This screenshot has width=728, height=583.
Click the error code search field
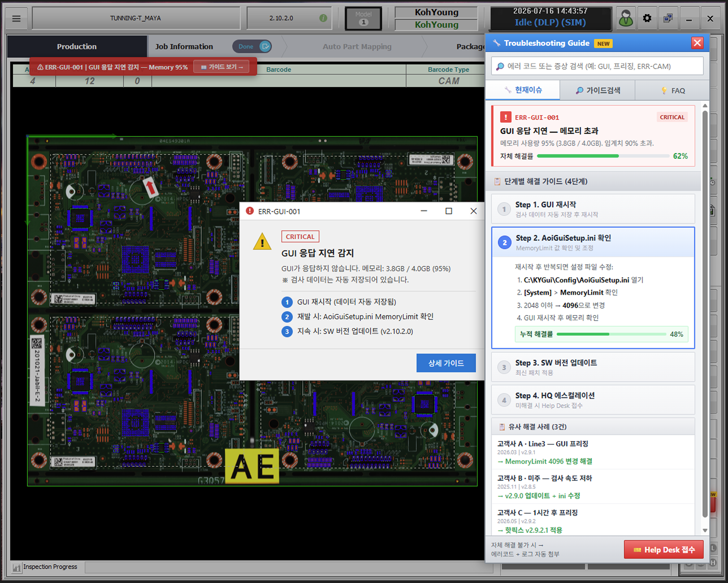tap(597, 66)
